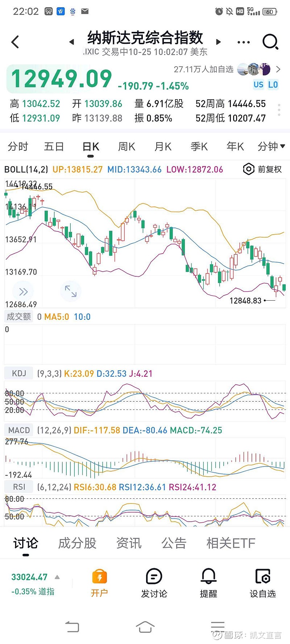Image resolution: width=290 pixels, height=644 pixels.
Task: Expand the followers list chevron
Action: pos(278,69)
